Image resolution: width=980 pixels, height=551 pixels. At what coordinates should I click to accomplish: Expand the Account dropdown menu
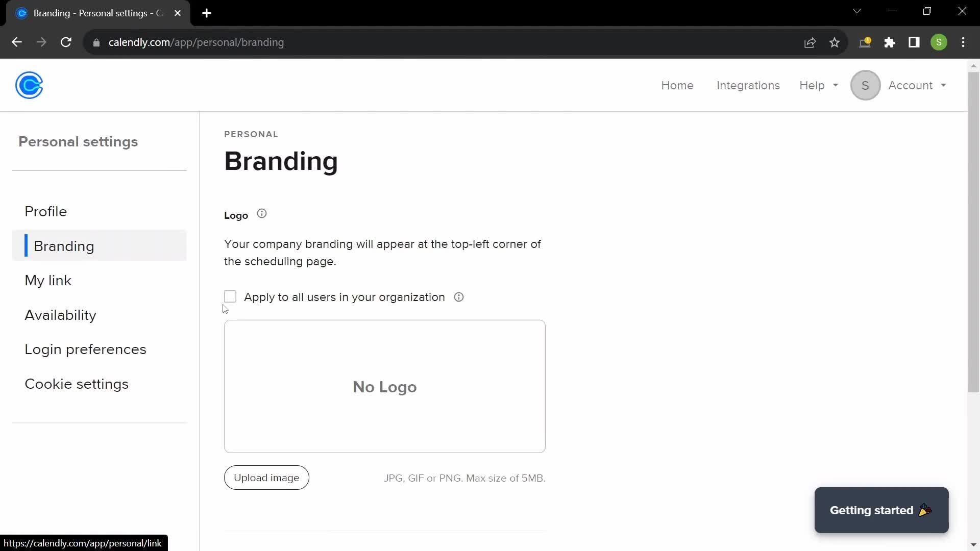[917, 85]
